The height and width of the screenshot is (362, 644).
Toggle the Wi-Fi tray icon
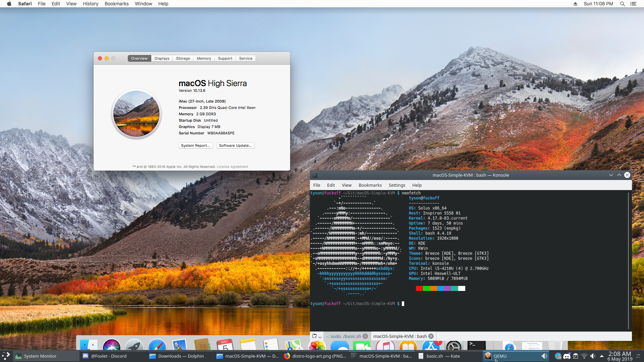pos(585,356)
